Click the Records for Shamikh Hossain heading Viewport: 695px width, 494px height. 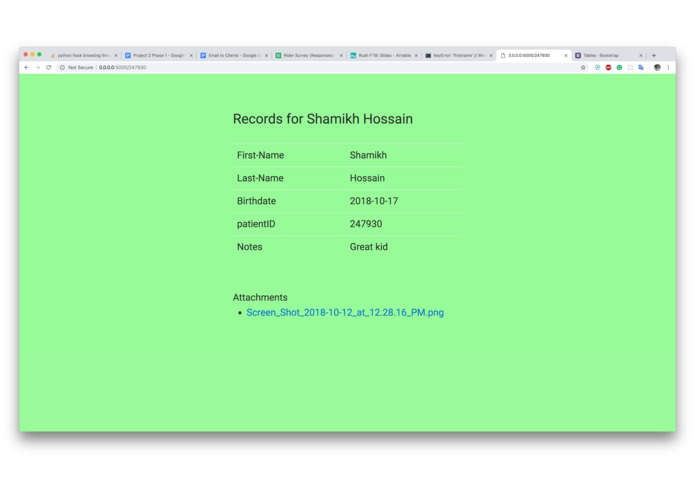[323, 119]
